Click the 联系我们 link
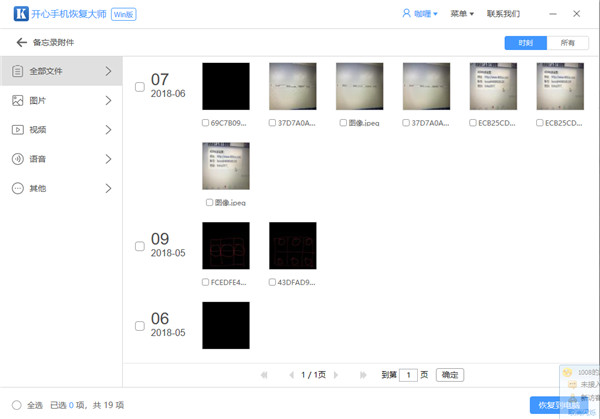The height and width of the screenshot is (419, 600). [x=503, y=14]
